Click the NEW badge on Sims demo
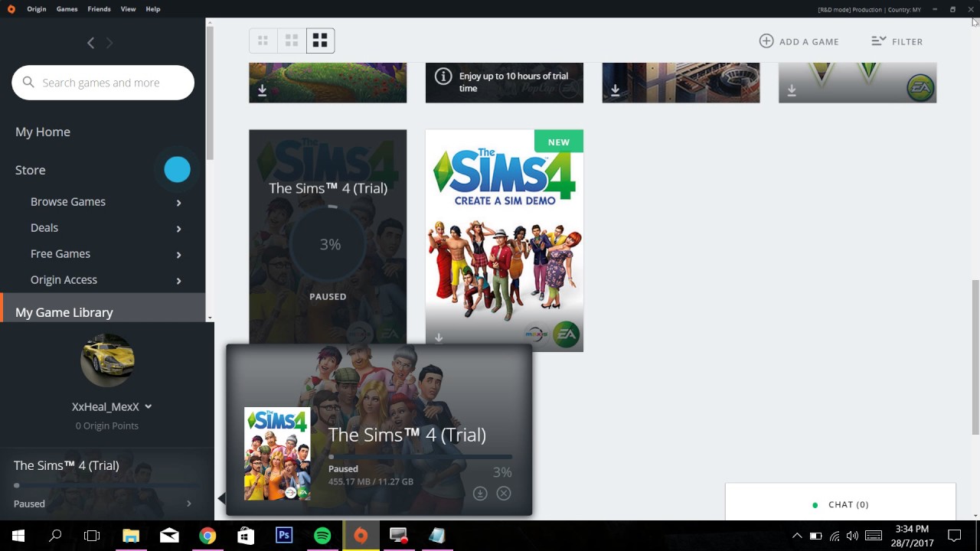Screen dimensions: 980x551 pos(559,142)
